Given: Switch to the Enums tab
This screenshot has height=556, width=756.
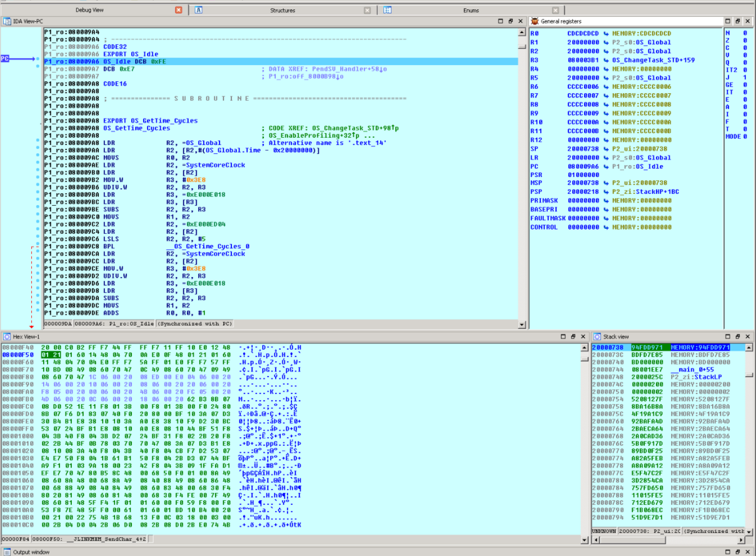Looking at the screenshot, I should pos(471,10).
